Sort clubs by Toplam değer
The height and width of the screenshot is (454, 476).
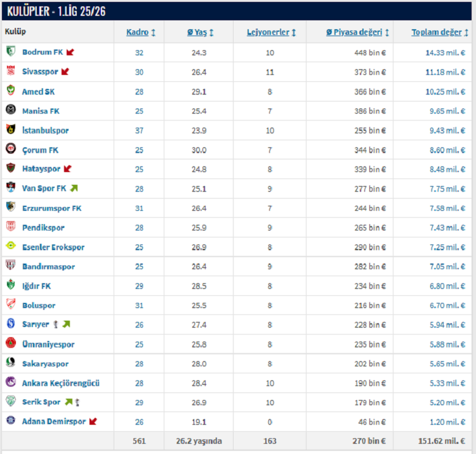point(440,32)
